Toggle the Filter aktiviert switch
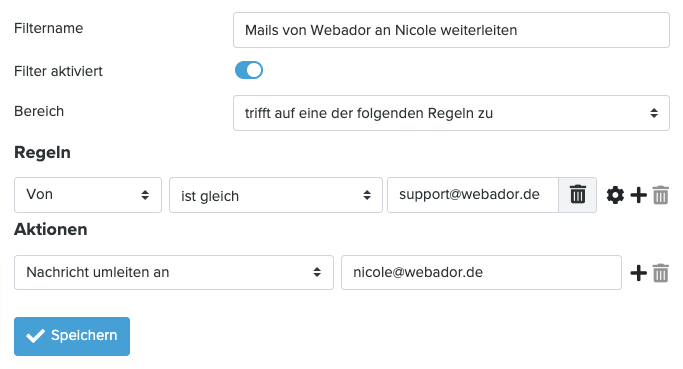 (x=249, y=70)
